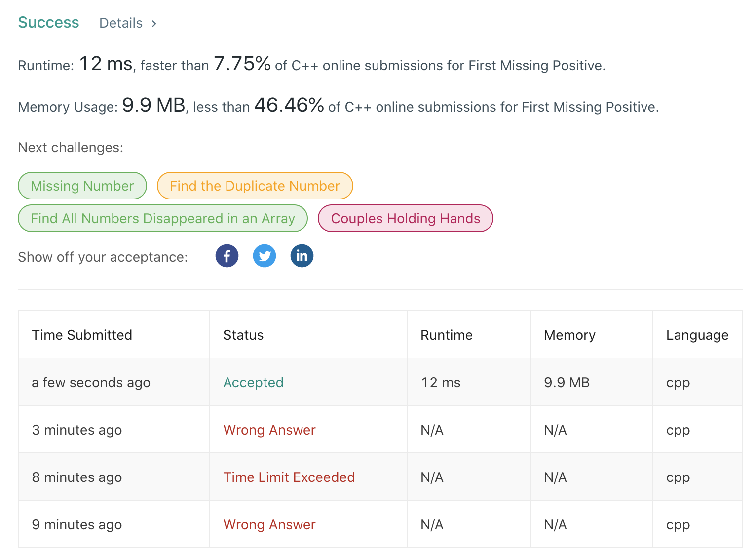View the Accepted submission details
This screenshot has height=557, width=756.
253,382
